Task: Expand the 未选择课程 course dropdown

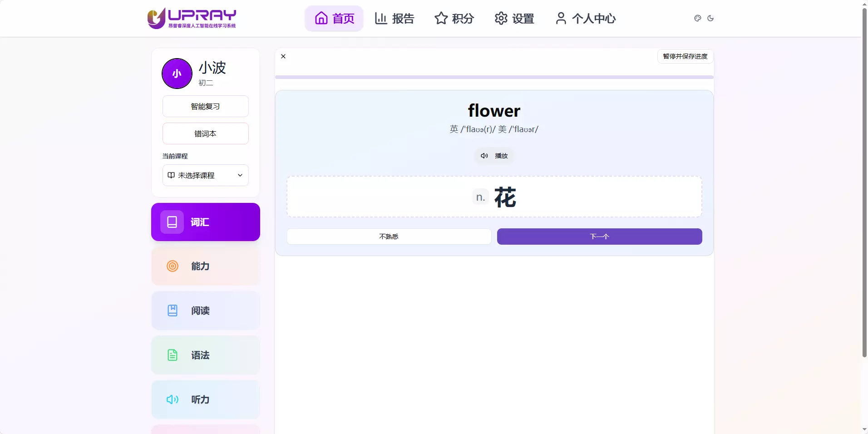Action: (x=205, y=175)
